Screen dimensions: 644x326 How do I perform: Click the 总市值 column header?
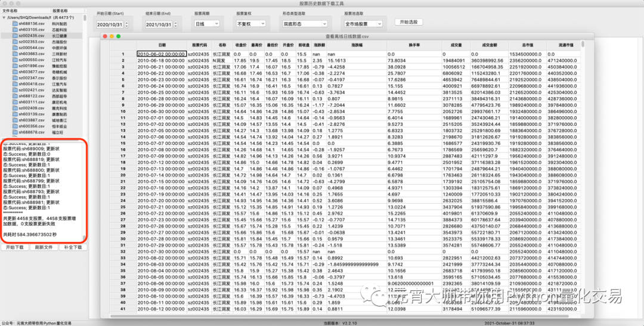coord(528,45)
